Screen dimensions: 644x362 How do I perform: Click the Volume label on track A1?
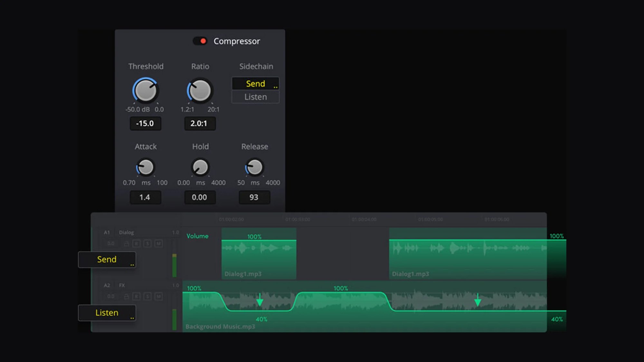click(197, 236)
